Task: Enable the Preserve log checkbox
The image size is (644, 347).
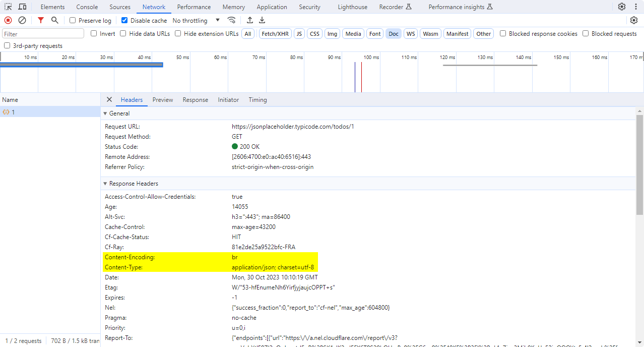Action: pyautogui.click(x=73, y=21)
